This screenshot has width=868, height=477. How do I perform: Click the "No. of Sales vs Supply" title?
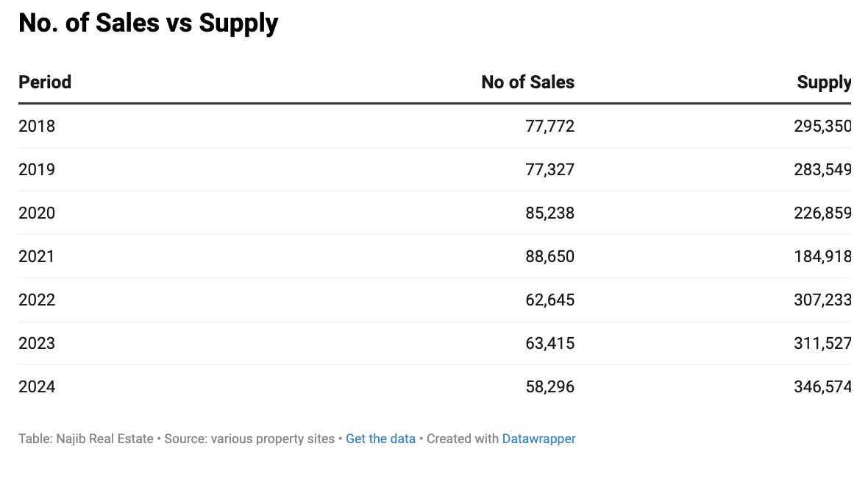pyautogui.click(x=148, y=23)
